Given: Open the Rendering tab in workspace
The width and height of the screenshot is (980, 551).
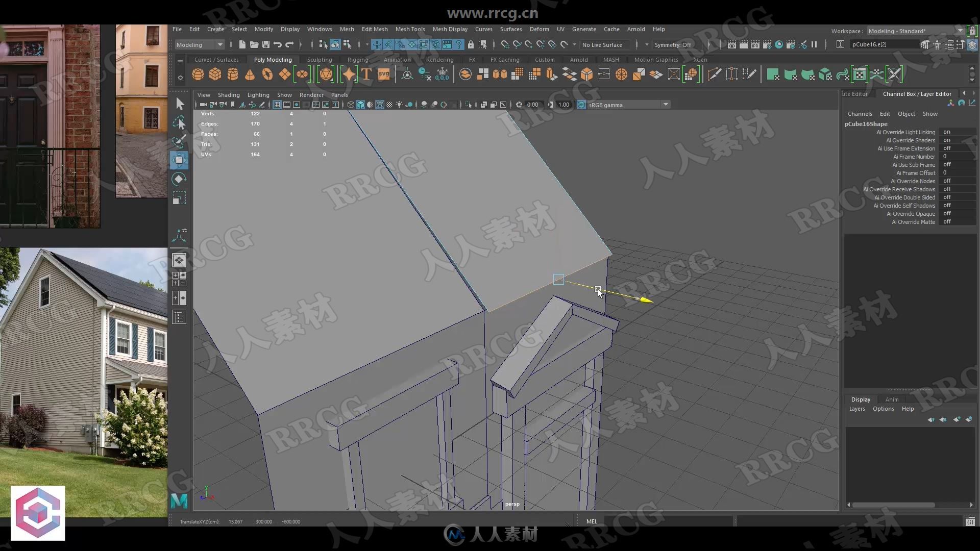Looking at the screenshot, I should [439, 59].
